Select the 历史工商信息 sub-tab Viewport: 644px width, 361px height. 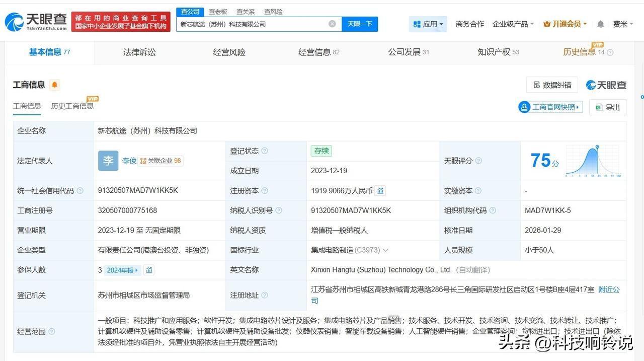click(72, 106)
